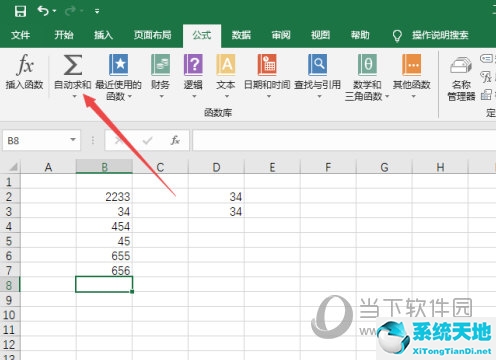The width and height of the screenshot is (496, 360).
Task: Open the 文件 (File) tab
Action: coord(20,35)
